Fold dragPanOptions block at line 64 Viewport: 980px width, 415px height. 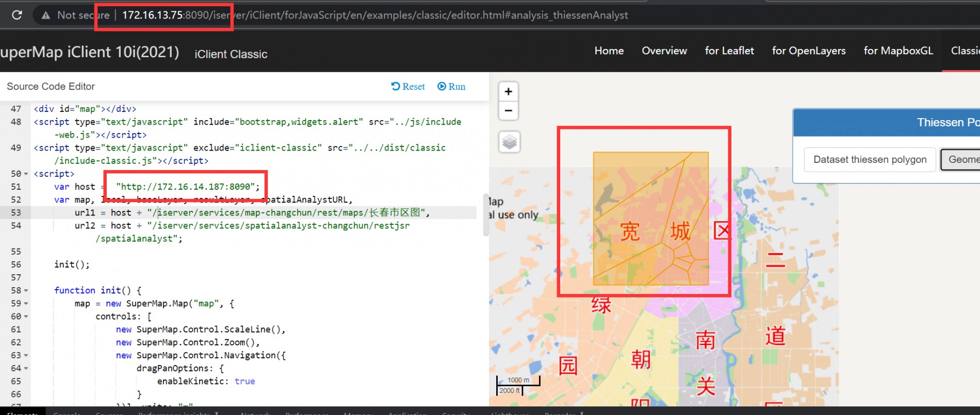coord(26,368)
